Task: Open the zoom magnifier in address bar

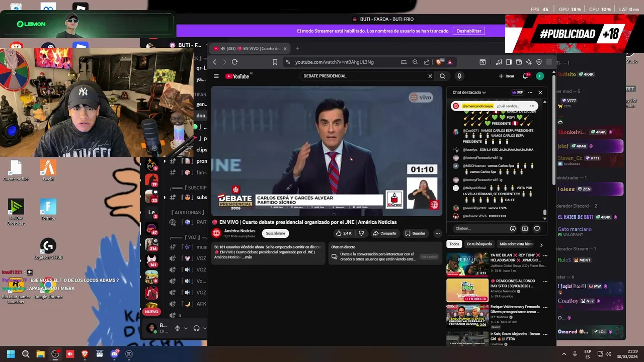Action: [415, 62]
